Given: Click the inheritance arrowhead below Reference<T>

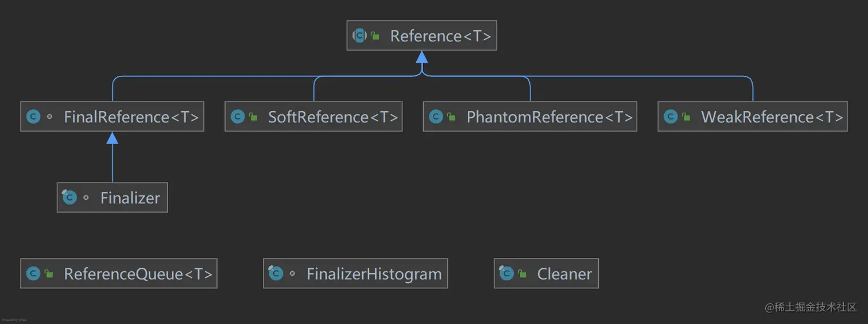Looking at the screenshot, I should [422, 57].
